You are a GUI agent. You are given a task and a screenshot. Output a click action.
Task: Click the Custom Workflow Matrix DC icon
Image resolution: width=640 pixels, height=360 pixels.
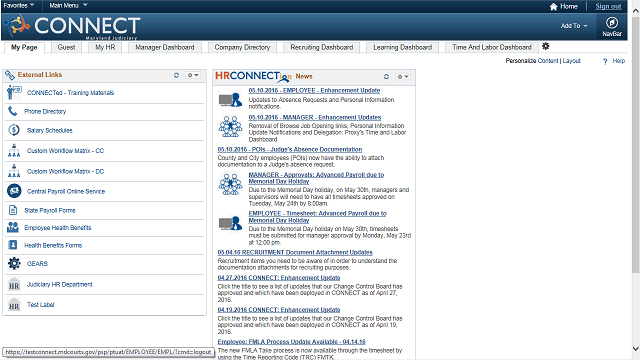click(14, 171)
